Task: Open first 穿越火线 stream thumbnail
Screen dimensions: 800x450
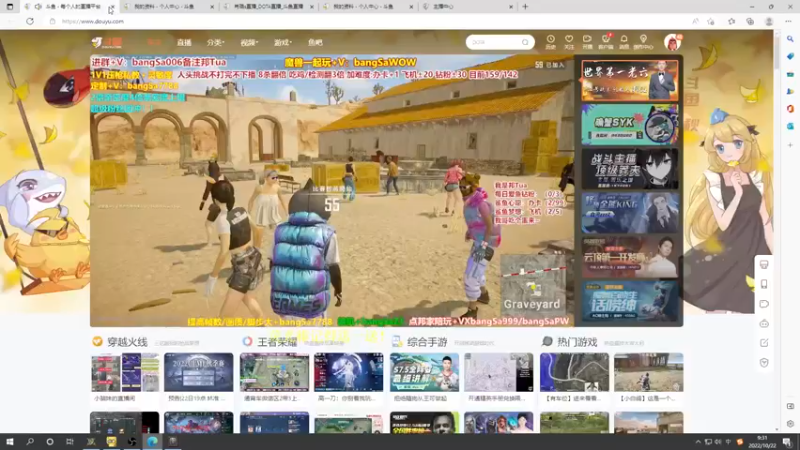Action: pos(124,372)
